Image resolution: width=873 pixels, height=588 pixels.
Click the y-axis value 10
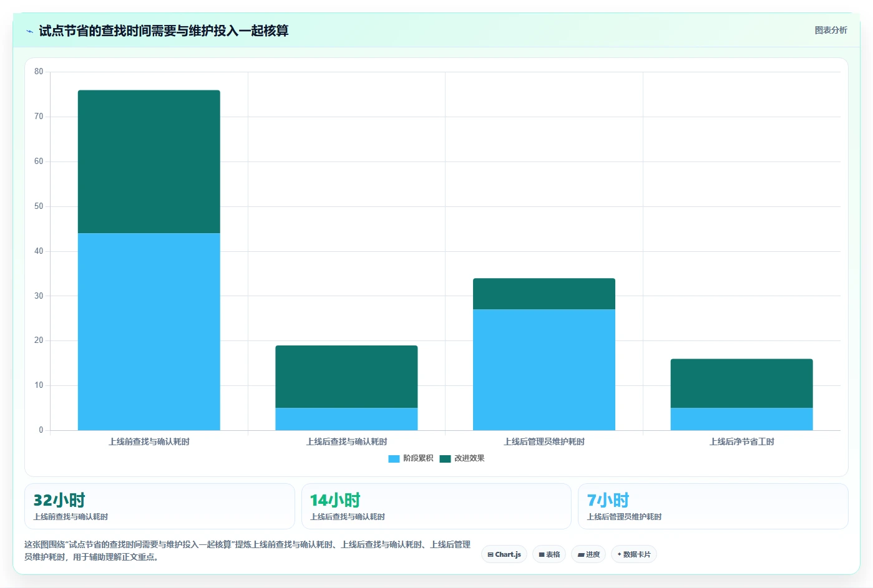tap(39, 385)
